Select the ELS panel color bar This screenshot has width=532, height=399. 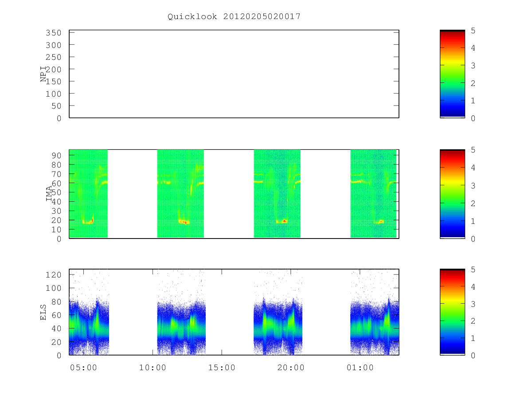(452, 312)
